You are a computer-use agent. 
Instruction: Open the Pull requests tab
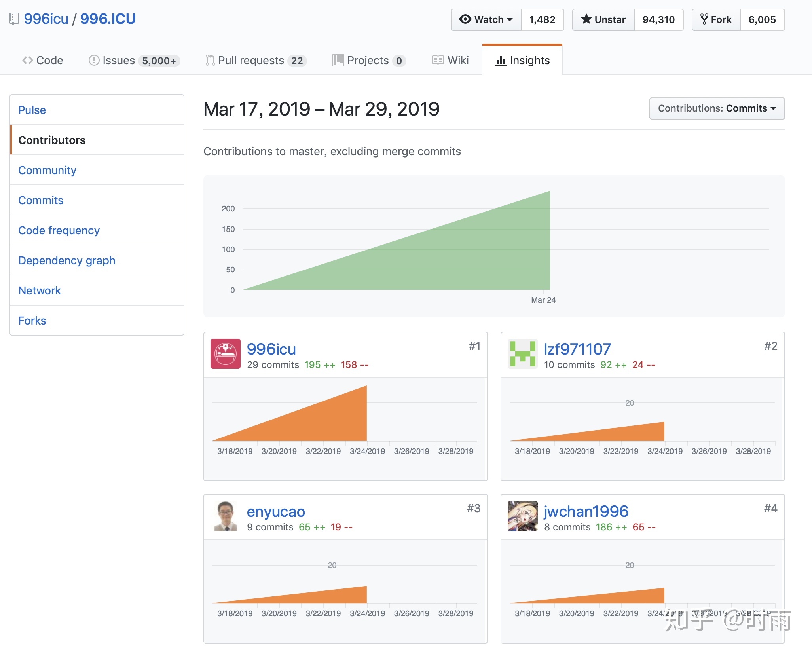click(256, 60)
